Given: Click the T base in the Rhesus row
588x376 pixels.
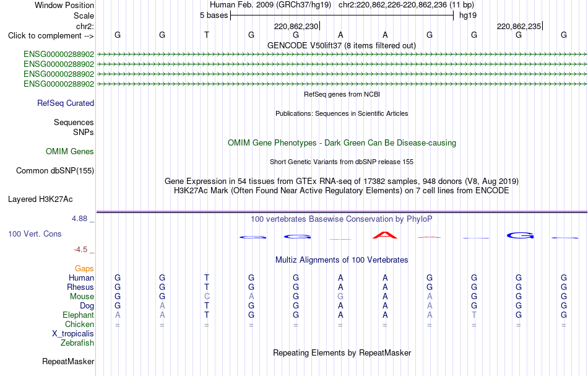Looking at the screenshot, I should coord(207,287).
